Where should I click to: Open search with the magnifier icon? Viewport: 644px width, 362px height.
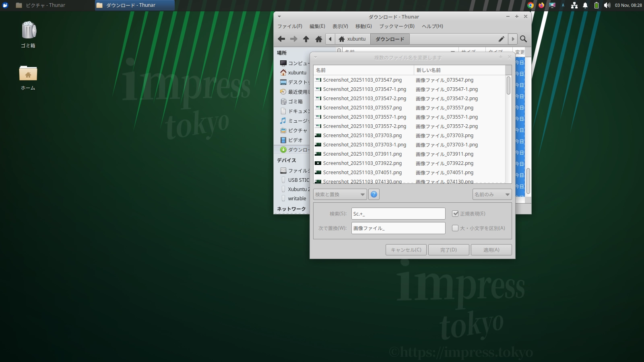[x=523, y=39]
